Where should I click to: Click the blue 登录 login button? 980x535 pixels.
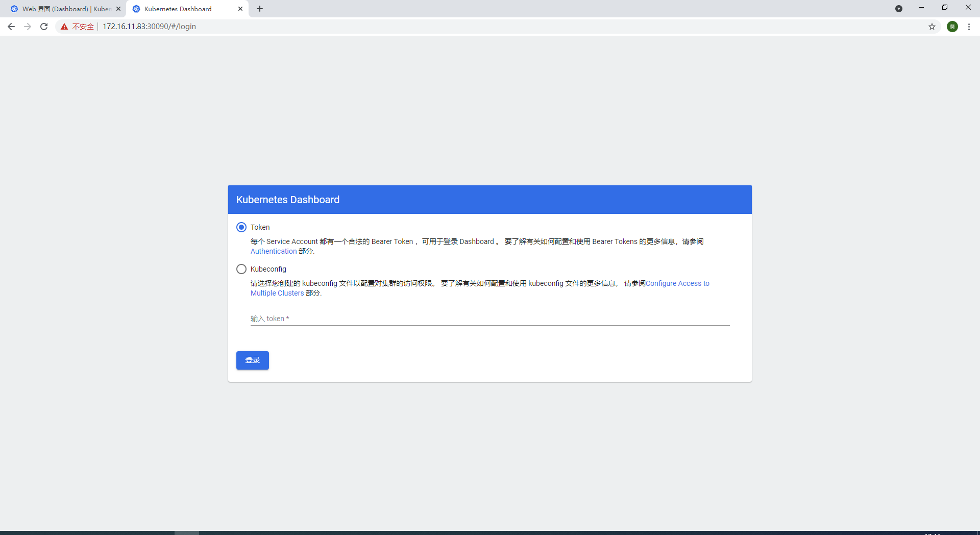253,360
